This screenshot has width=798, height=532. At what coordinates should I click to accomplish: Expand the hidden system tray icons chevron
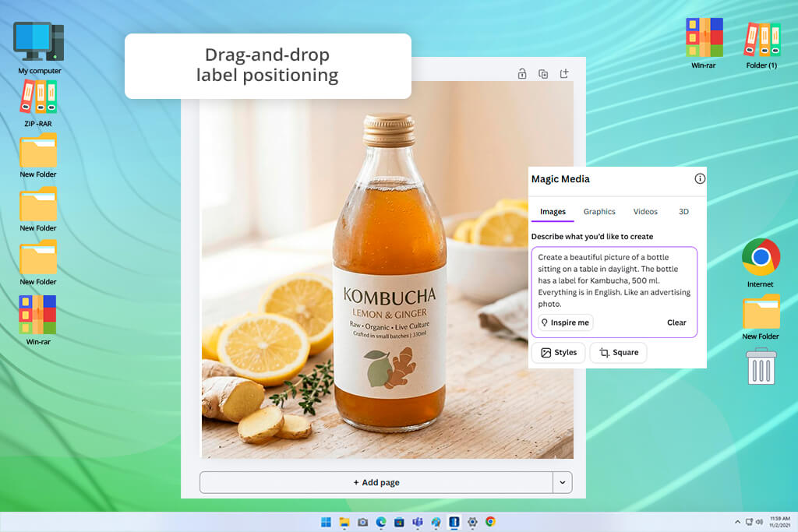(737, 522)
